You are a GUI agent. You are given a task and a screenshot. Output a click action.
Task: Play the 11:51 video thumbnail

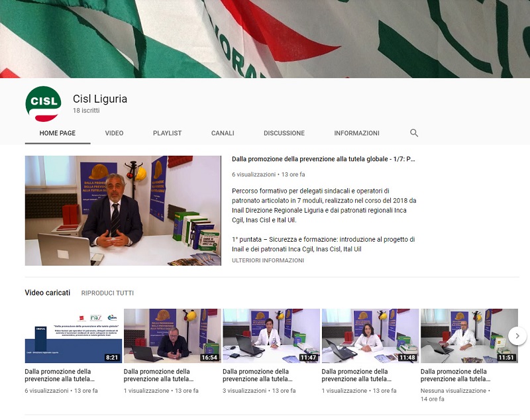click(x=469, y=336)
